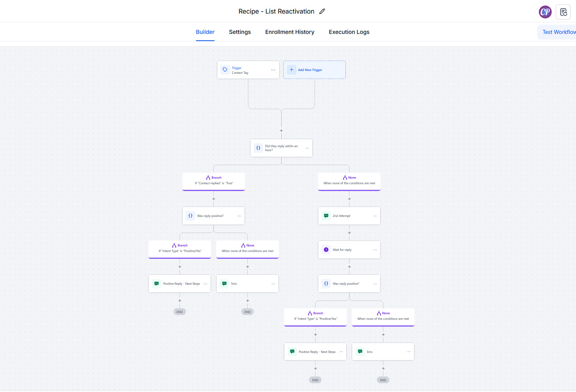The height and width of the screenshot is (392, 576).
Task: Open the notes icon in top right
Action: [x=563, y=12]
